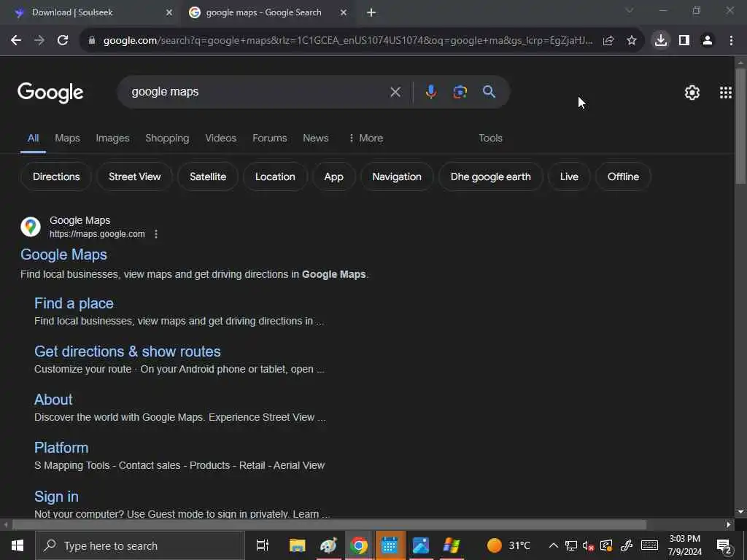This screenshot has width=747, height=560.
Task: Open the Find a place sitelink
Action: click(x=74, y=303)
